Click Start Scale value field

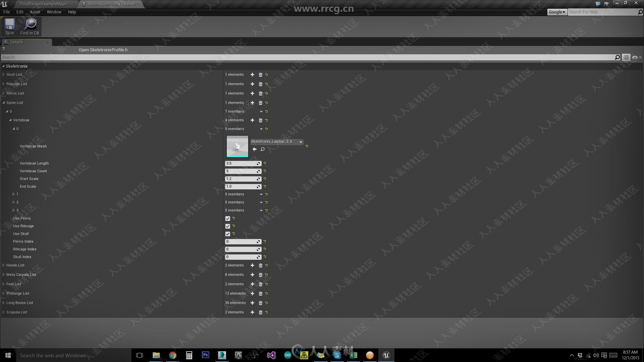[x=243, y=179]
